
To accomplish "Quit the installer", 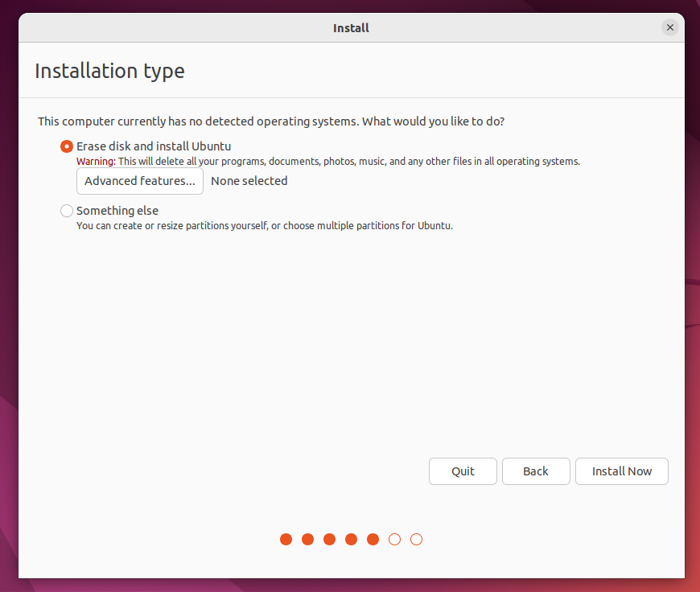I will (463, 471).
